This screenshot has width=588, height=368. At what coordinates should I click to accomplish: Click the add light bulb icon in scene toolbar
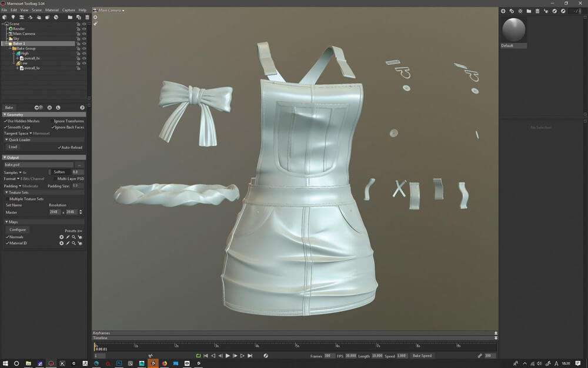13,17
